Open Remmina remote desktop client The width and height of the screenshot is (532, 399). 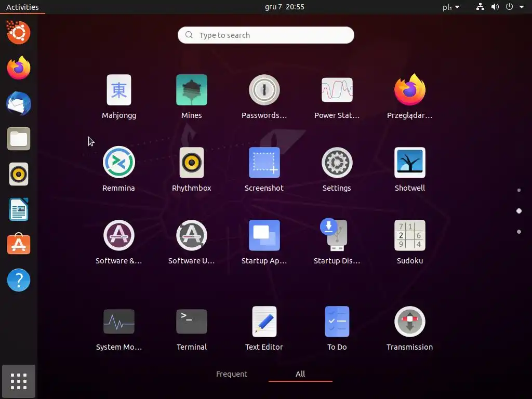coord(119,169)
